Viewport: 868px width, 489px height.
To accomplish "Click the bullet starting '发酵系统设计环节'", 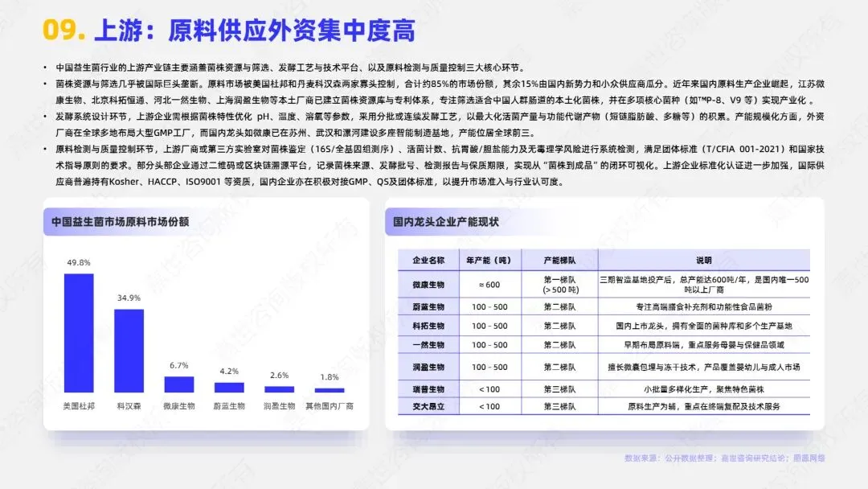I will pos(440,125).
